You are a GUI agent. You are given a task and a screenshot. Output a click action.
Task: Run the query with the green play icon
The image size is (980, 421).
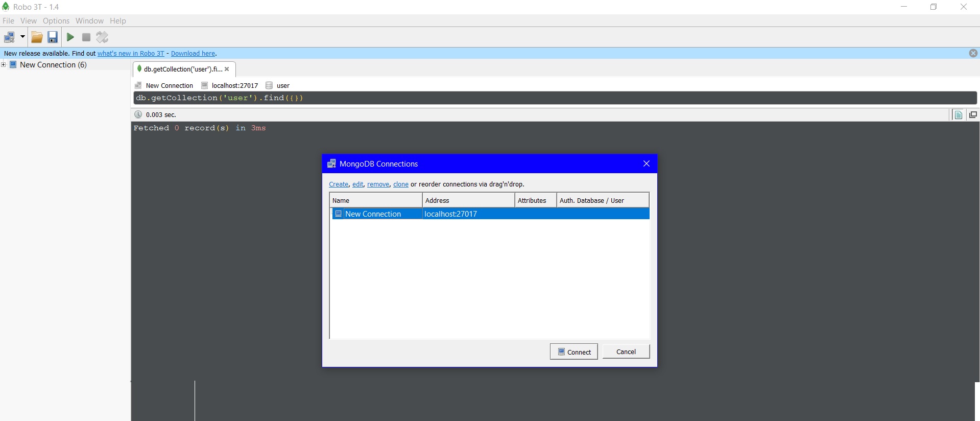(70, 37)
